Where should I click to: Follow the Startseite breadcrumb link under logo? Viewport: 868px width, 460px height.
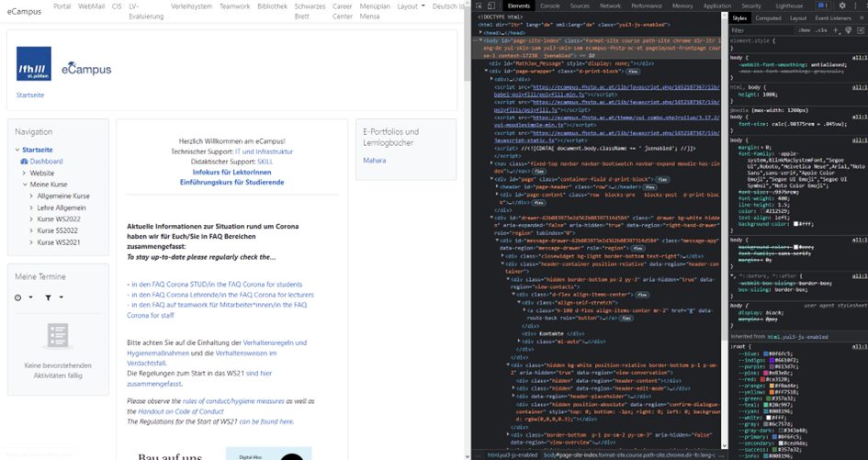pyautogui.click(x=30, y=95)
